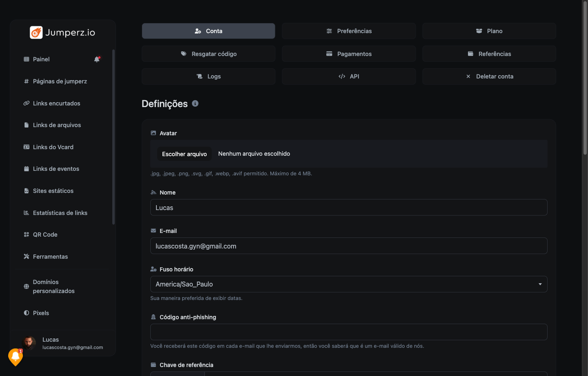The height and width of the screenshot is (376, 588).
Task: Click Lucas profile avatar in sidebar
Action: (29, 343)
